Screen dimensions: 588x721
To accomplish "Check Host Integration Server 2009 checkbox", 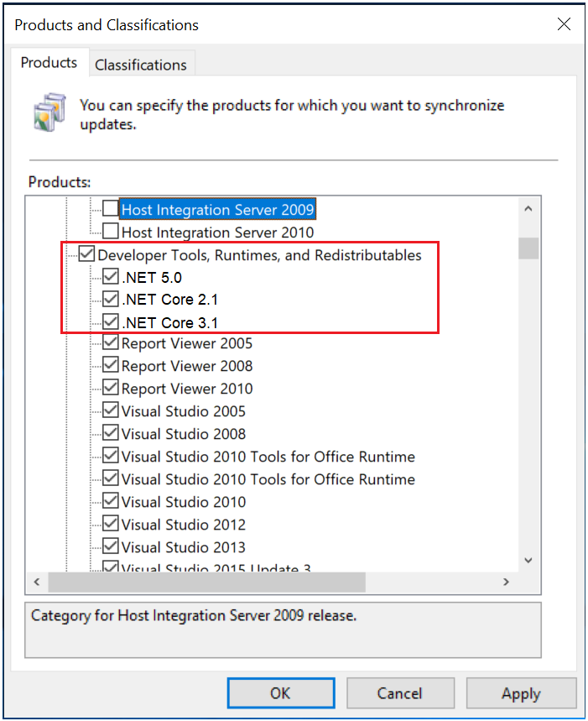I will (x=110, y=209).
